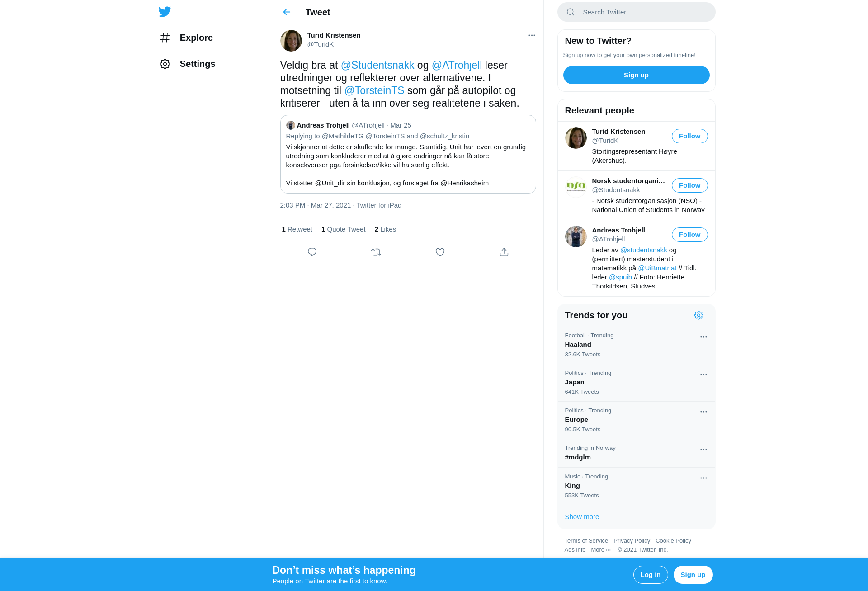Expand options for Haaland trend

[703, 337]
